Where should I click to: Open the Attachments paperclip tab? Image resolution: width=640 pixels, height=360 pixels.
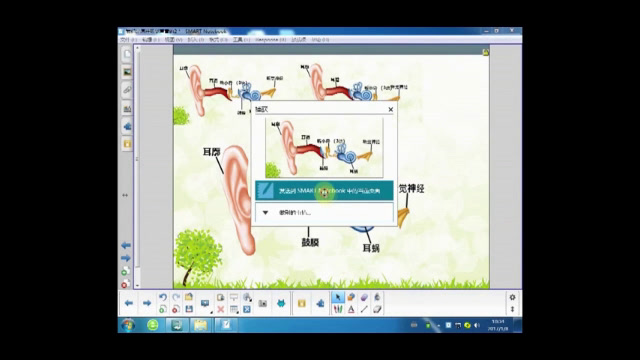pos(127,90)
